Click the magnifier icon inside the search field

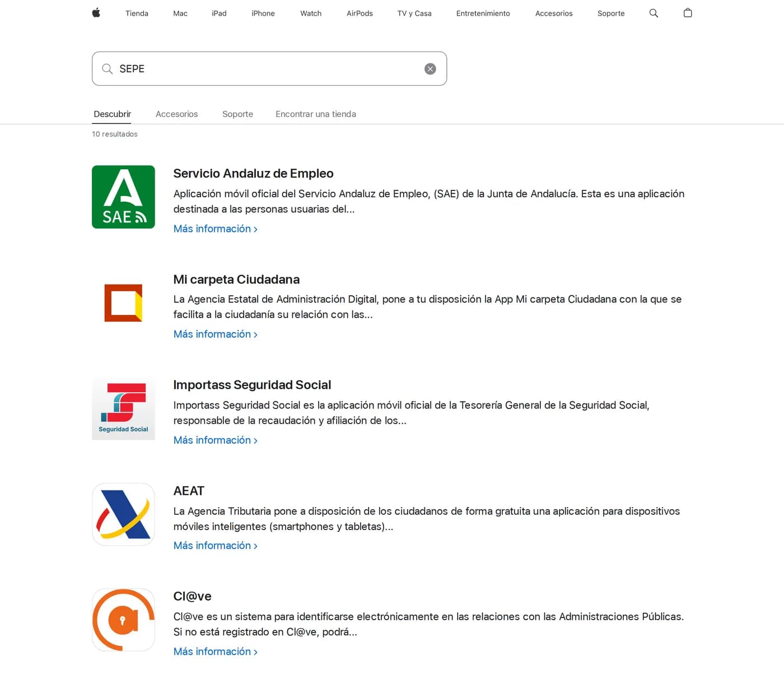pos(107,69)
